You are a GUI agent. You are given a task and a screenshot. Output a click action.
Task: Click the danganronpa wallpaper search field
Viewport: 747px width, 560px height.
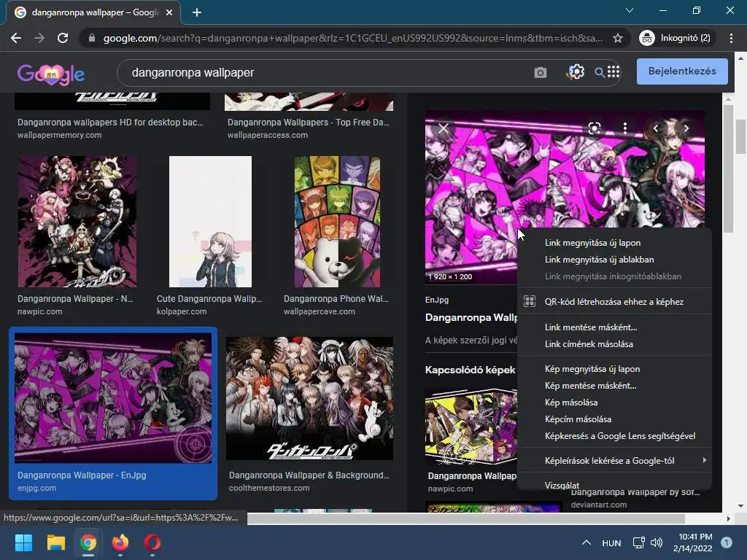[x=324, y=72]
